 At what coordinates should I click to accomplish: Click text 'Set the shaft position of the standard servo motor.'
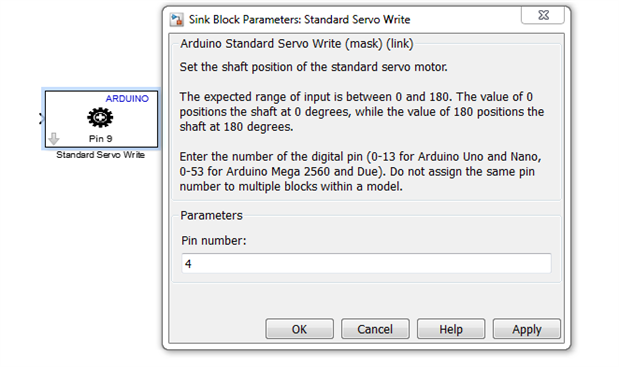point(313,67)
